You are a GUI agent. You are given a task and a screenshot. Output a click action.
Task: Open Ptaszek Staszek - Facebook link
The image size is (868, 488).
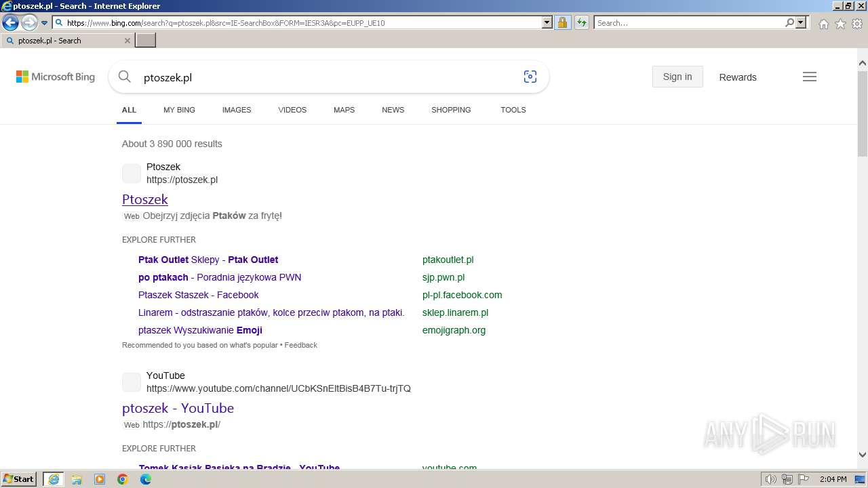pos(198,295)
